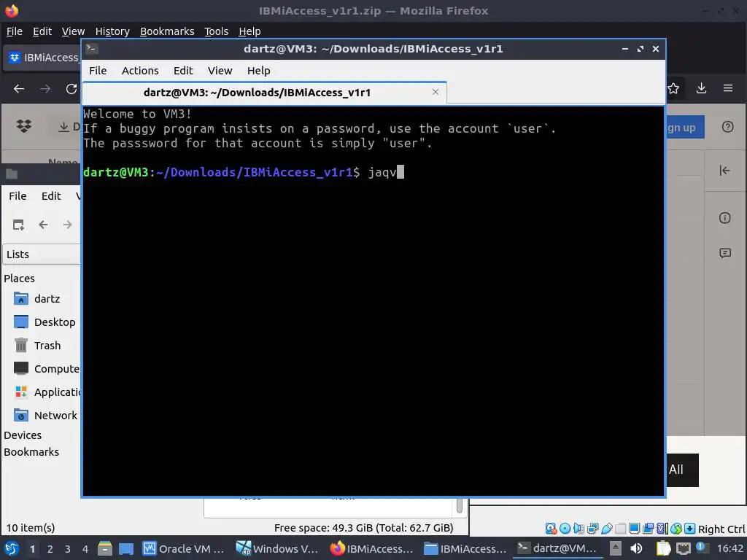Click the Dropbox help question mark icon
This screenshot has width=747, height=560.
[727, 127]
